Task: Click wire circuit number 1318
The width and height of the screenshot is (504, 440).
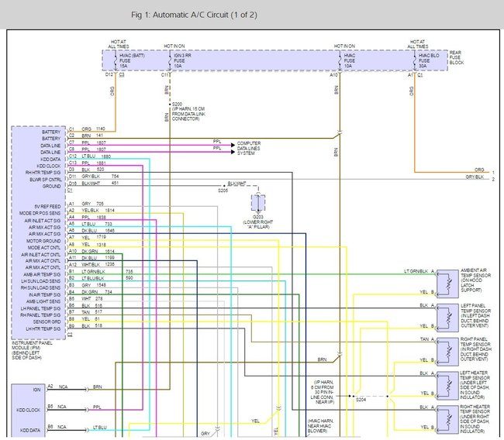Action: [102, 245]
